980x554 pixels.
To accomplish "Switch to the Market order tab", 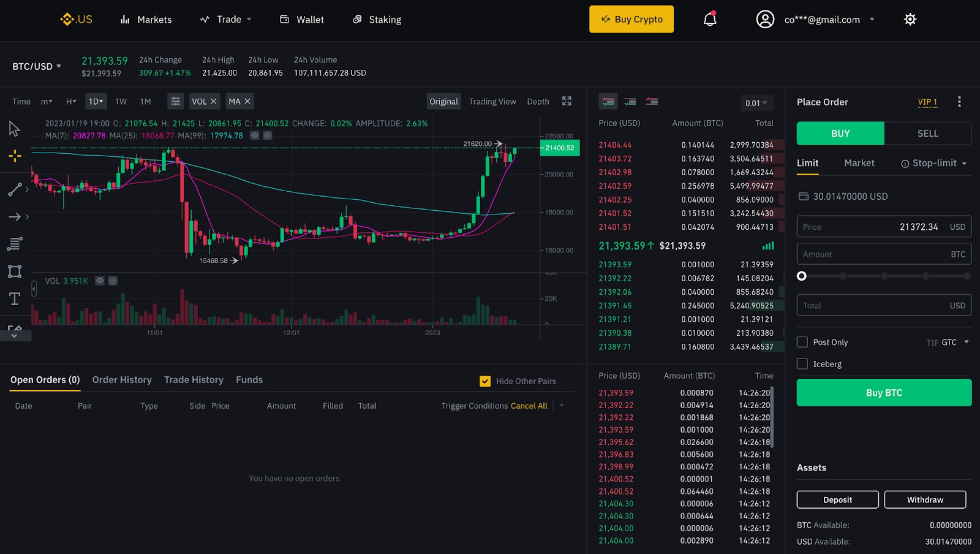I will coord(859,163).
